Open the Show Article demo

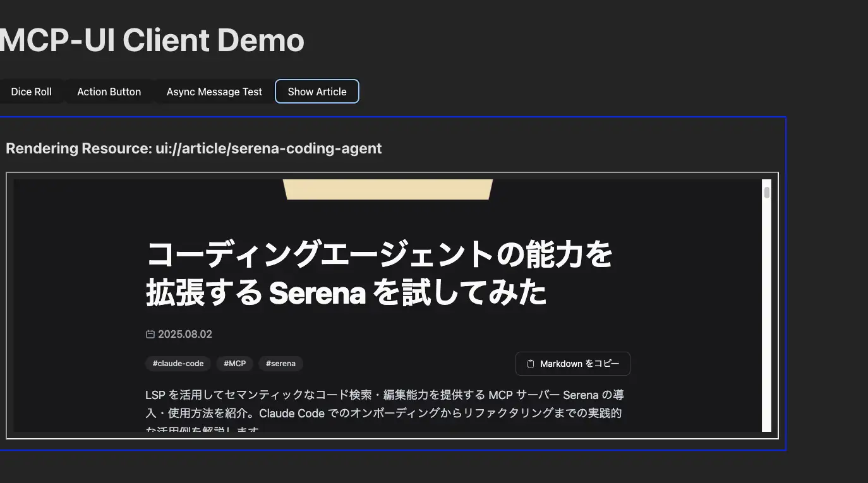pos(317,92)
